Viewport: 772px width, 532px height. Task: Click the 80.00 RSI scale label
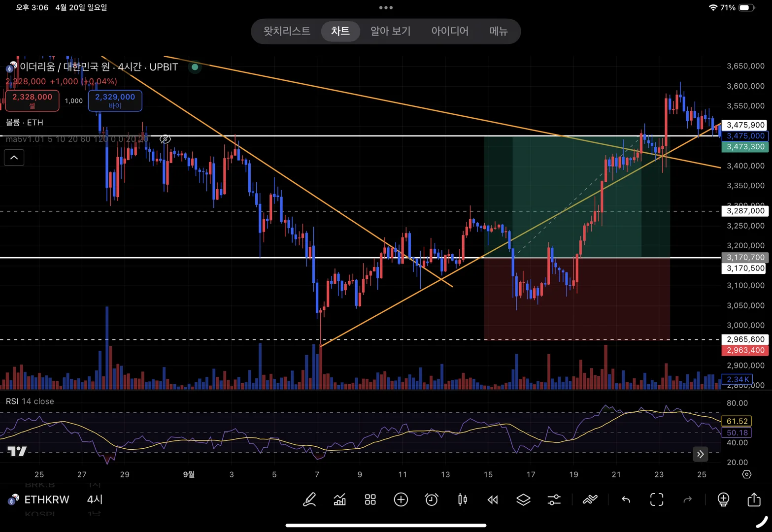(x=737, y=403)
